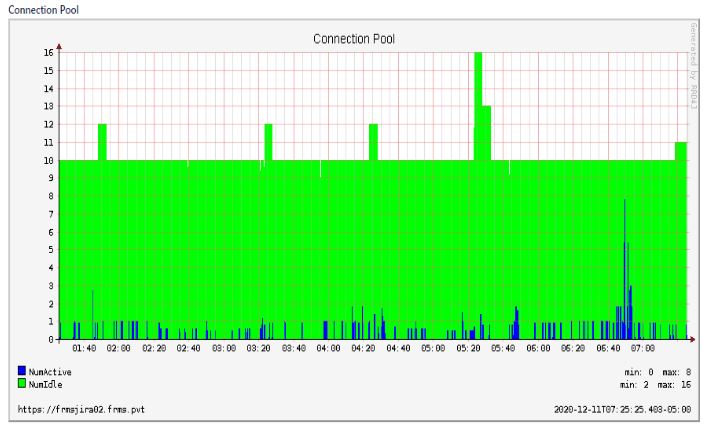This screenshot has height=430, width=713.
Task: Select the NumIdle legend label
Action: tap(45, 385)
